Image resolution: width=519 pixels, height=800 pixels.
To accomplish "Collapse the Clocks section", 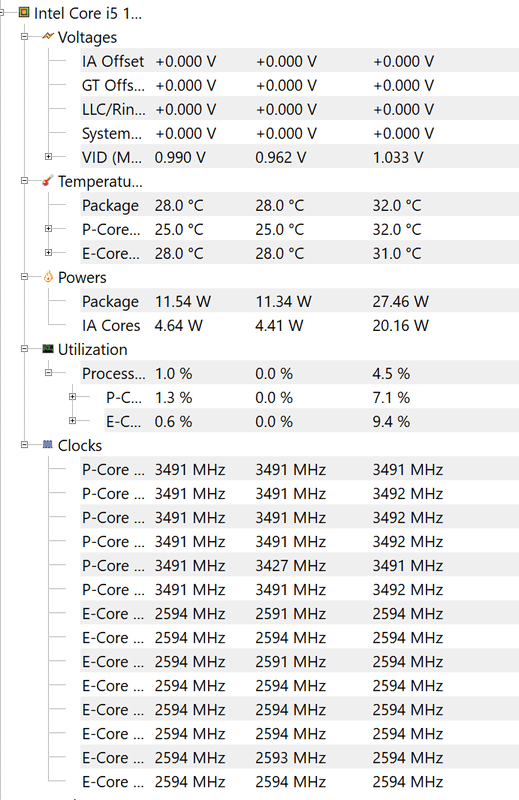I will coord(24,444).
